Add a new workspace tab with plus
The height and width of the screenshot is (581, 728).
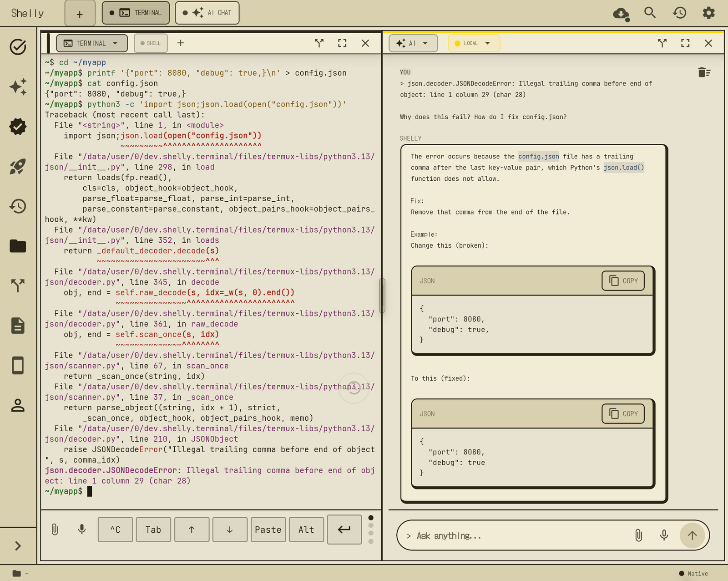pyautogui.click(x=80, y=14)
